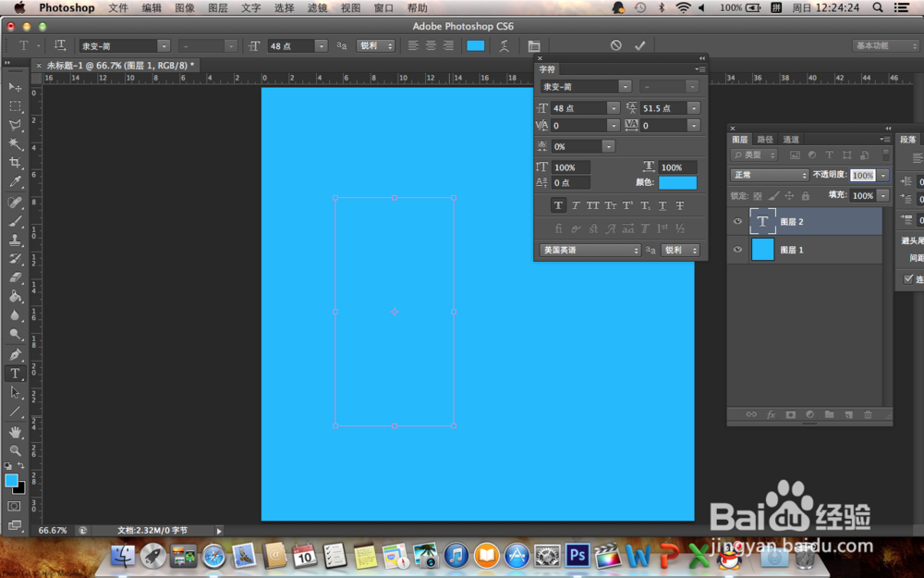Select the Hand tool
Screen dimensions: 924x578
coord(15,432)
